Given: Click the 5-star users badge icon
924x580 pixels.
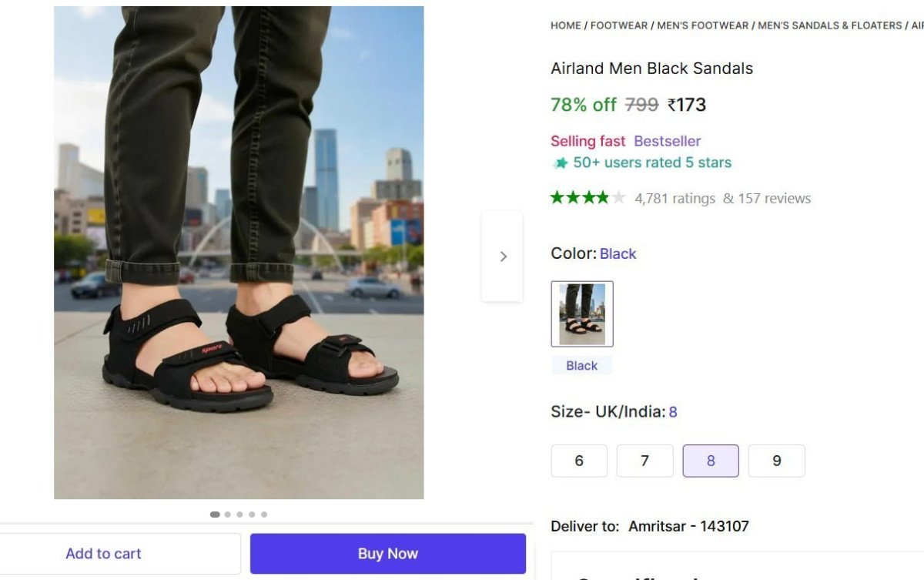Looking at the screenshot, I should 561,163.
